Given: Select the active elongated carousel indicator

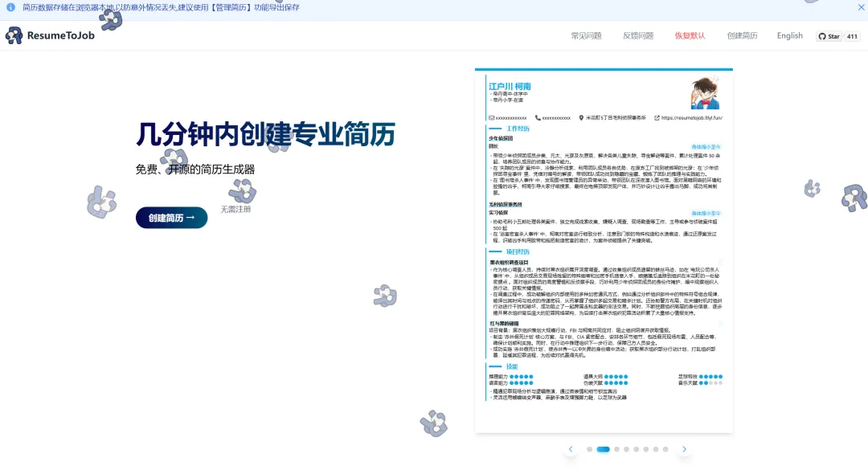Looking at the screenshot, I should pos(604,449).
